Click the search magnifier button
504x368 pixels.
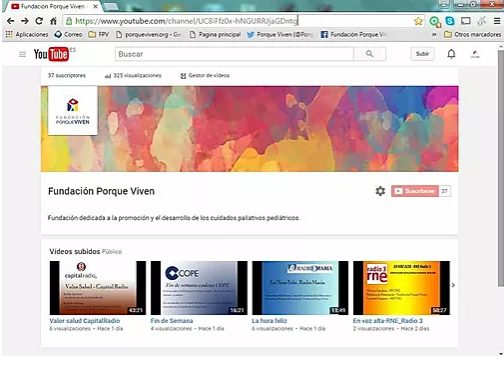coord(369,54)
